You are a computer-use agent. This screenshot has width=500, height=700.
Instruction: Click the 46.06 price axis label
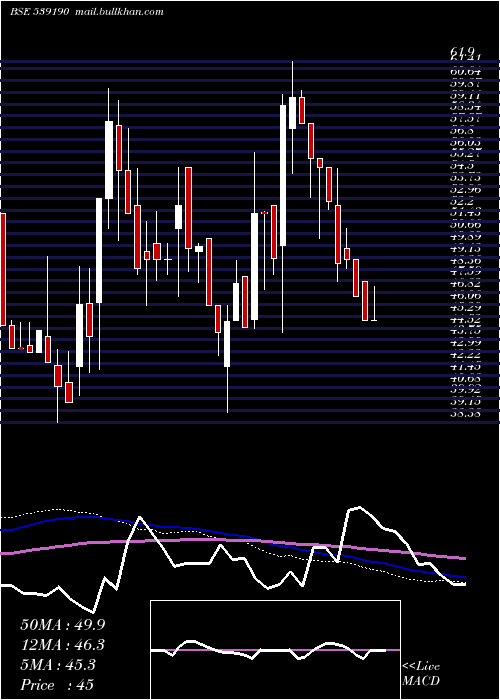(x=465, y=296)
